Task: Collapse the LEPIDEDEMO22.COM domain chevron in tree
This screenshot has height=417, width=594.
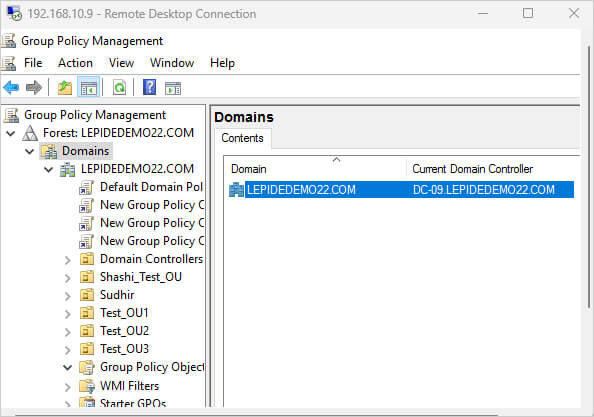Action: [48, 169]
